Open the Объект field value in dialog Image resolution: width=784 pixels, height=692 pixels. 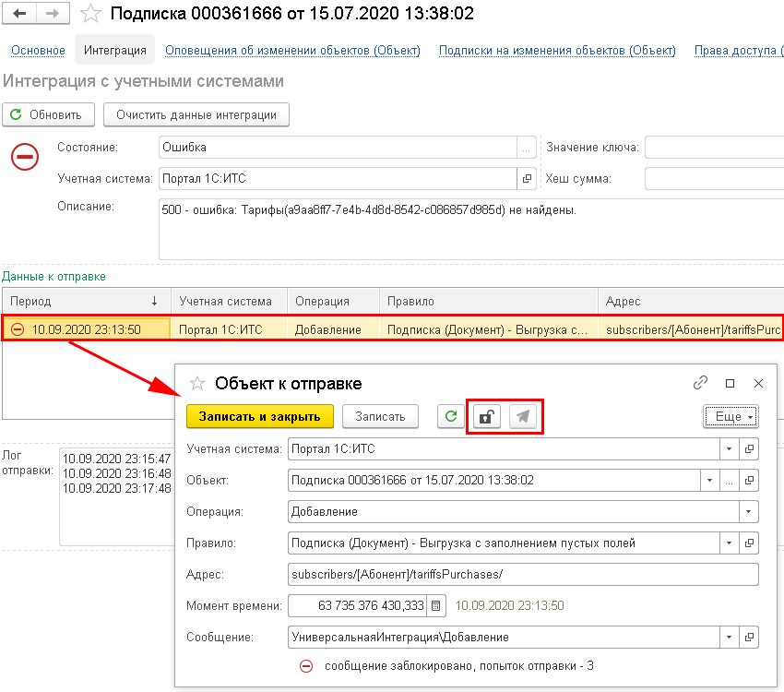(x=749, y=481)
